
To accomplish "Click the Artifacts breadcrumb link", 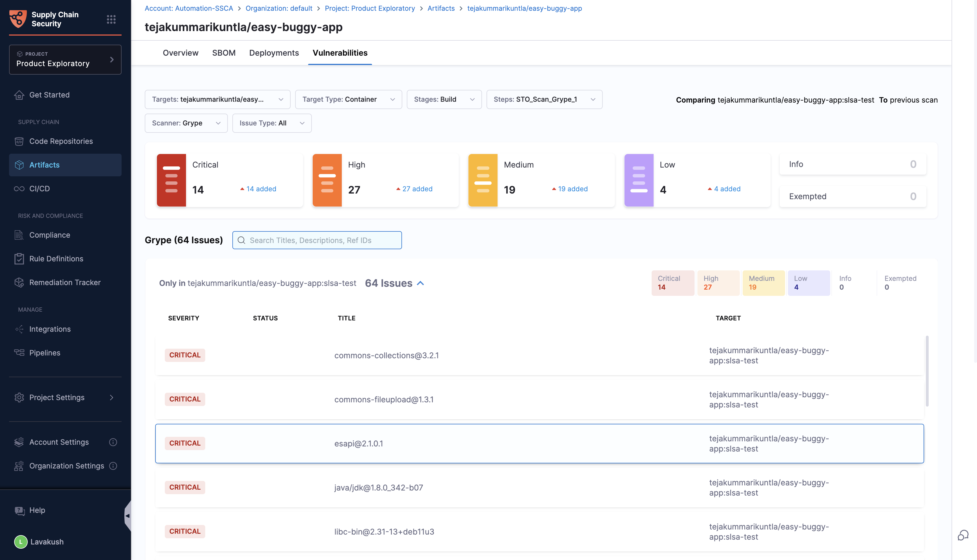I will [x=441, y=8].
